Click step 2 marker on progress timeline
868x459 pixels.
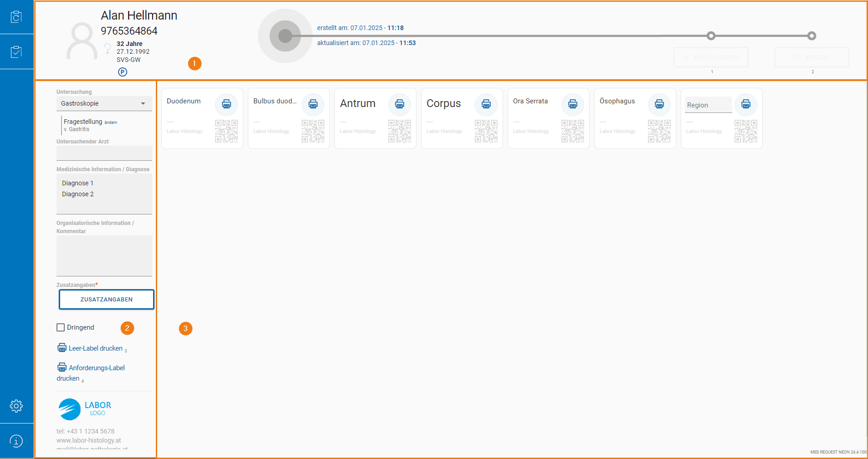click(812, 36)
